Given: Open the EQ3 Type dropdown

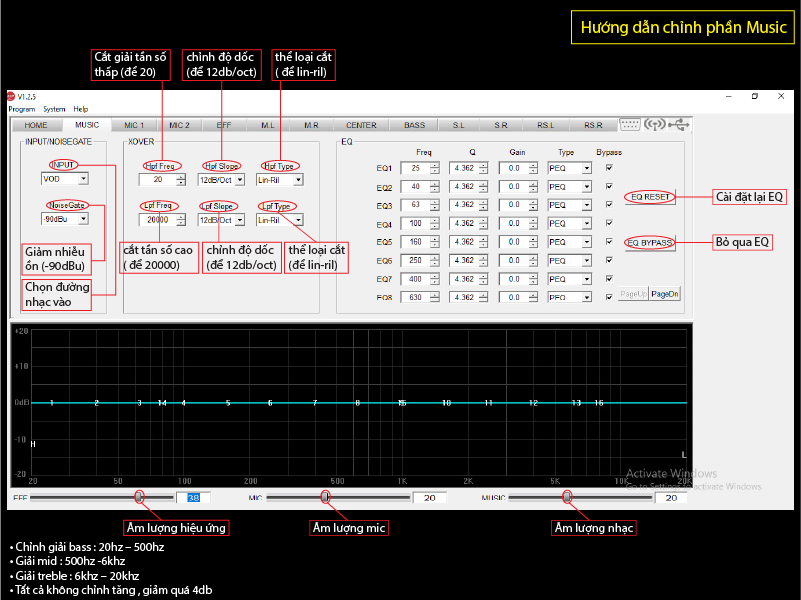Looking at the screenshot, I should 570,205.
